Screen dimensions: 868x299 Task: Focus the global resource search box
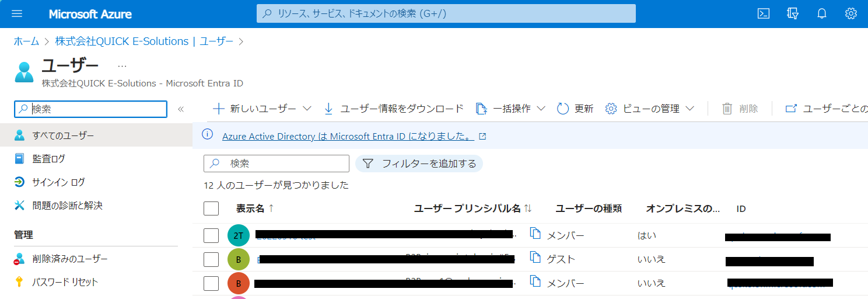click(446, 13)
